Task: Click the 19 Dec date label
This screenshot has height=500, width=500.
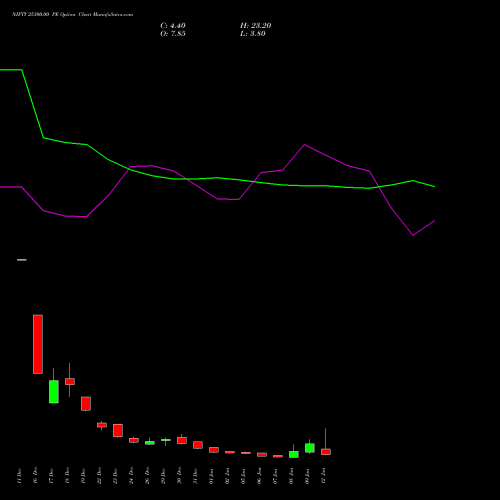Action: click(83, 476)
